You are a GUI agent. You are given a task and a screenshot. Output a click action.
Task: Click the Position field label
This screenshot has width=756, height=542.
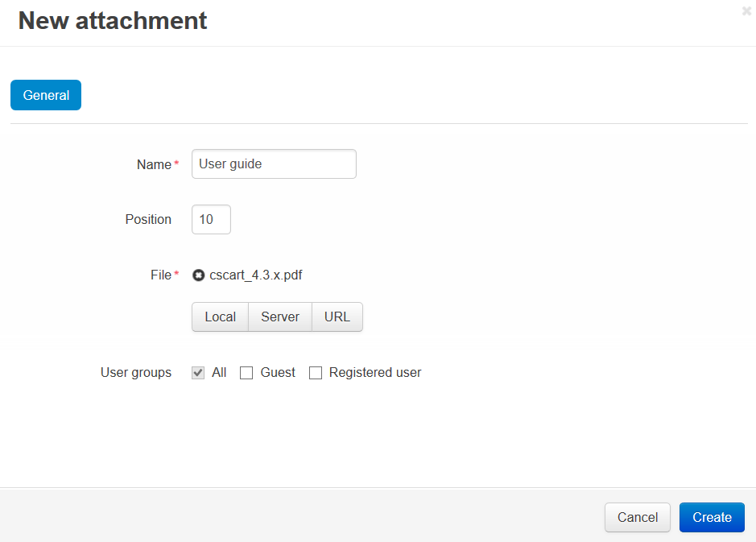pyautogui.click(x=148, y=219)
